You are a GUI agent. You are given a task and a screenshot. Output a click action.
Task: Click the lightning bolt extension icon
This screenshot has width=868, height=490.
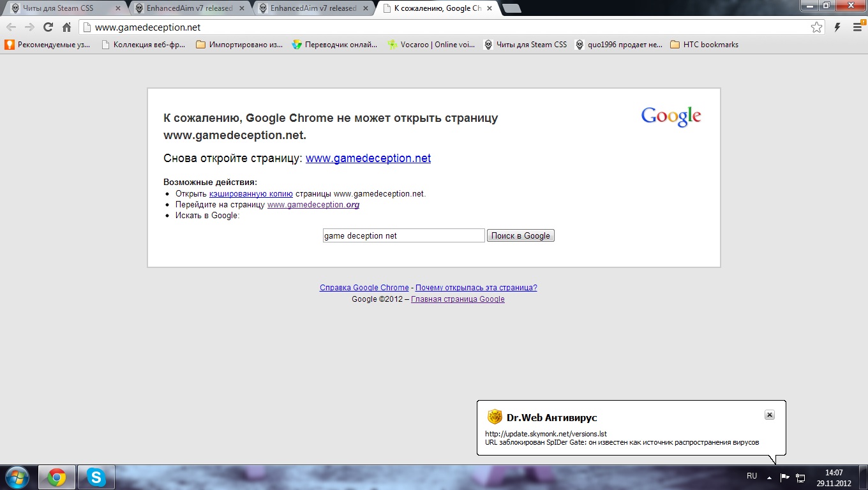(x=837, y=27)
